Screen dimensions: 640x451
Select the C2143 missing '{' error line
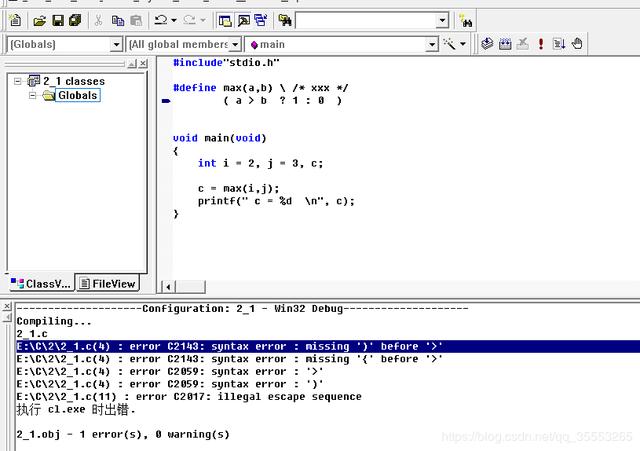point(229,359)
